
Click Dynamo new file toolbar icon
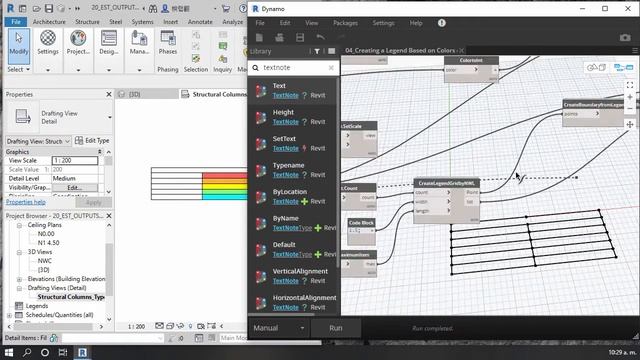[x=259, y=38]
